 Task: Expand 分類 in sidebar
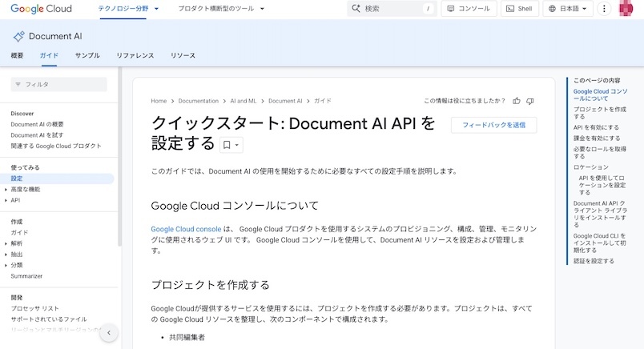tap(6, 265)
